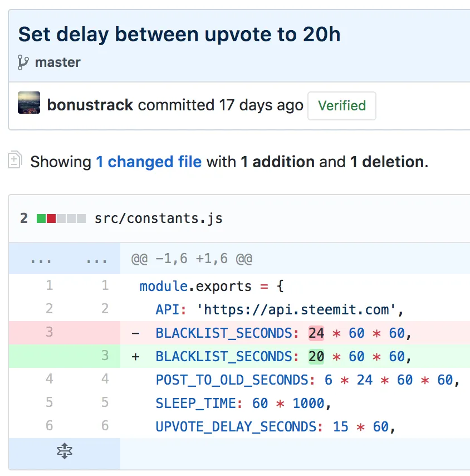Select deleted line number 3 in red row
Image resolution: width=470 pixels, height=476 pixels.
click(x=49, y=332)
